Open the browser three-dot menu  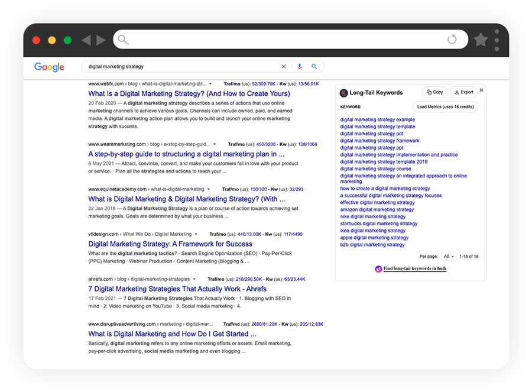497,39
